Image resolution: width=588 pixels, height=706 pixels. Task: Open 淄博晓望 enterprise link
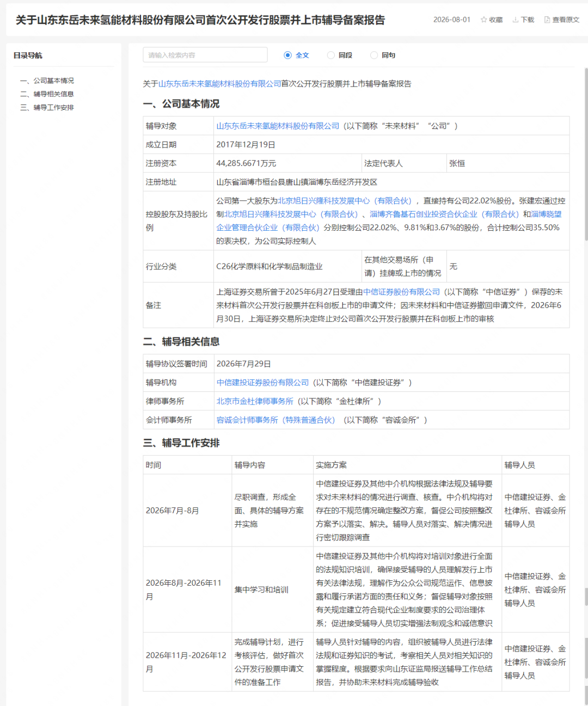[389, 221]
